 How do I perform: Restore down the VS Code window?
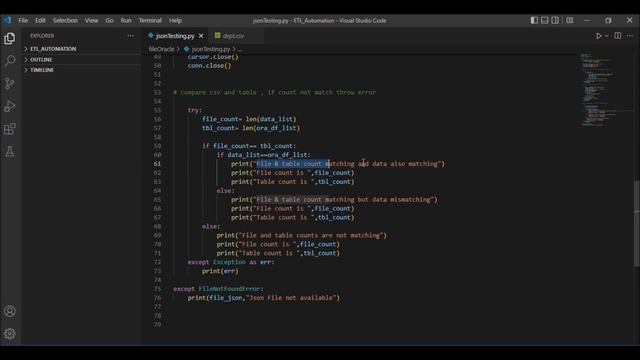point(608,20)
